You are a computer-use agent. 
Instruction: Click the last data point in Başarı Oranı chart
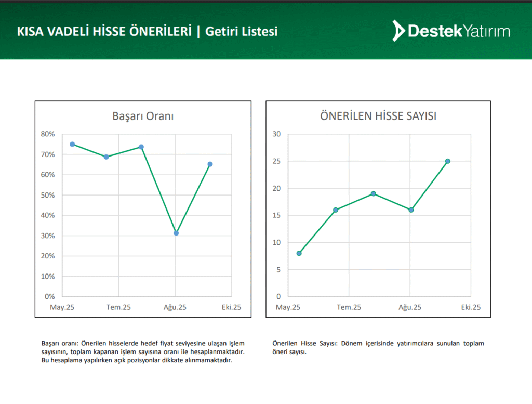[x=210, y=164]
